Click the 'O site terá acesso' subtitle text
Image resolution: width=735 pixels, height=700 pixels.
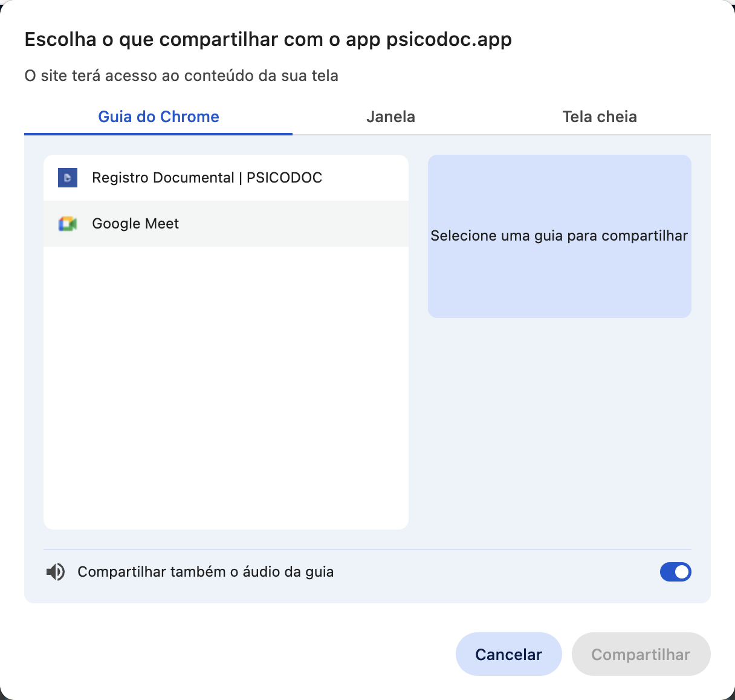coord(181,76)
